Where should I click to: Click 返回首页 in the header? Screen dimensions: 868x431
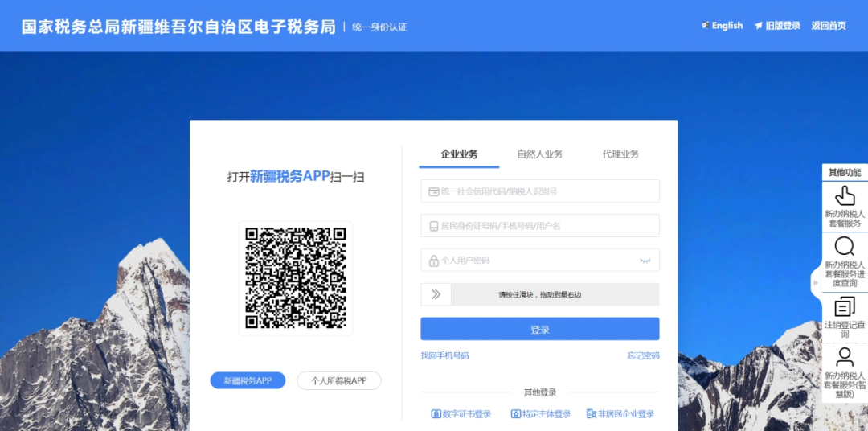[x=829, y=26]
